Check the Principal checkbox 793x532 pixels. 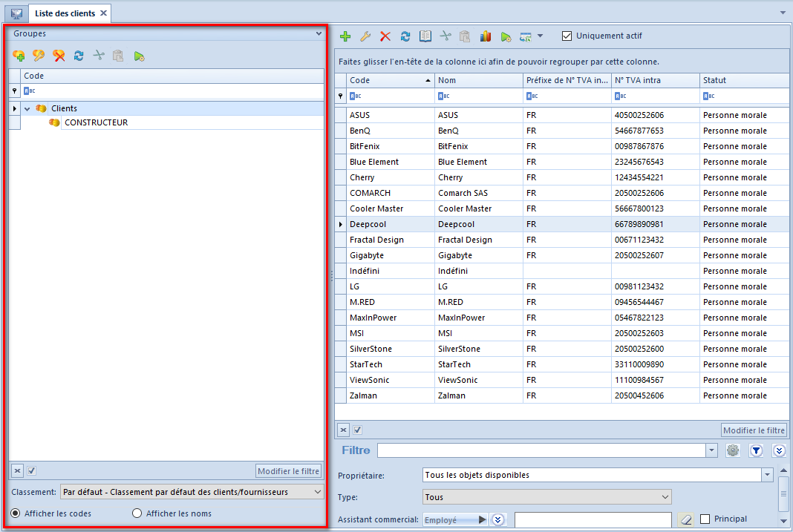(x=705, y=519)
